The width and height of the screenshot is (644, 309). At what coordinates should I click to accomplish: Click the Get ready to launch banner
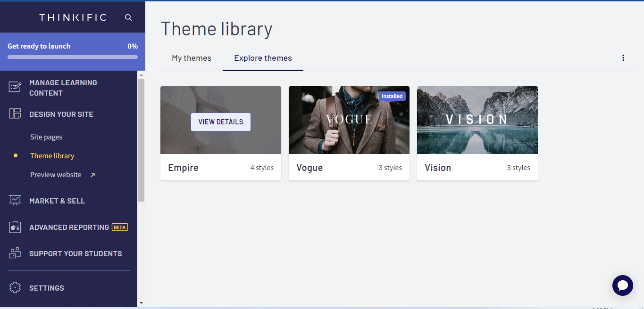tap(73, 52)
